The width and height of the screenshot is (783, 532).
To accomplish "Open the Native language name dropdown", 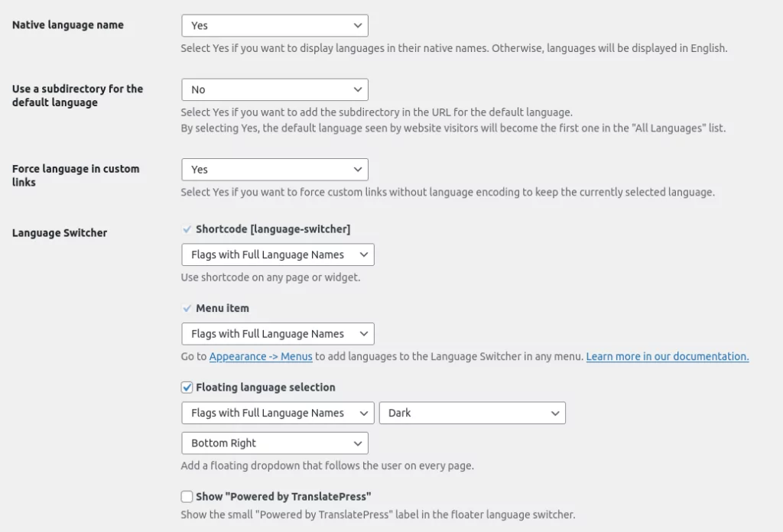I will click(275, 25).
